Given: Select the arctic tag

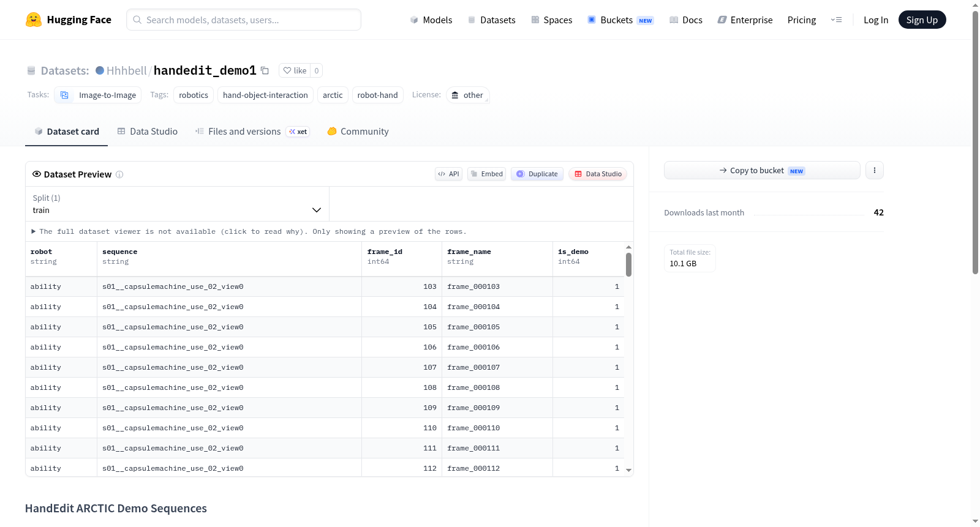Looking at the screenshot, I should (x=333, y=95).
